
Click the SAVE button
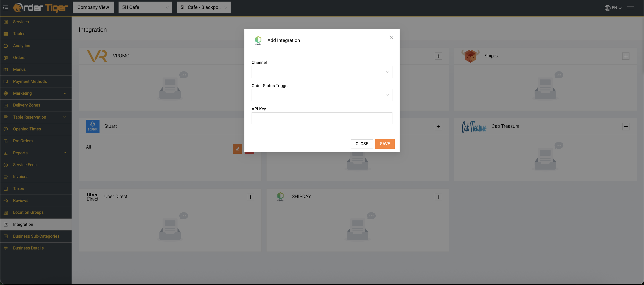tap(385, 144)
